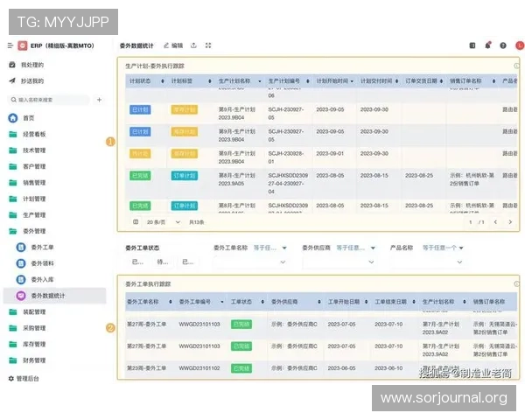Go to the next page arrow

(510, 222)
